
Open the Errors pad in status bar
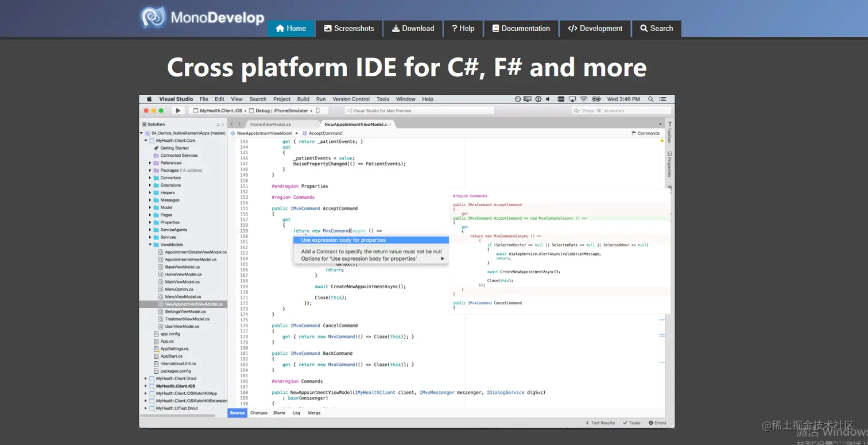658,423
